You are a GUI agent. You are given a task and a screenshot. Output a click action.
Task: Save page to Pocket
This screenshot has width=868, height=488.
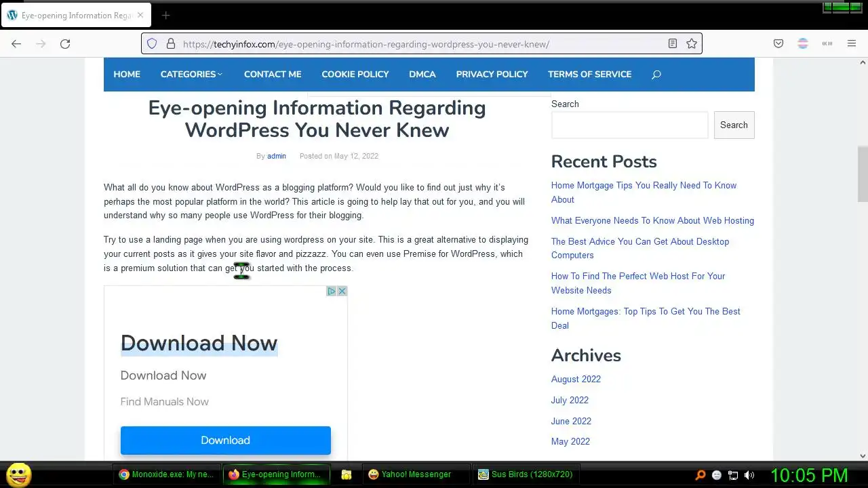[x=778, y=43]
